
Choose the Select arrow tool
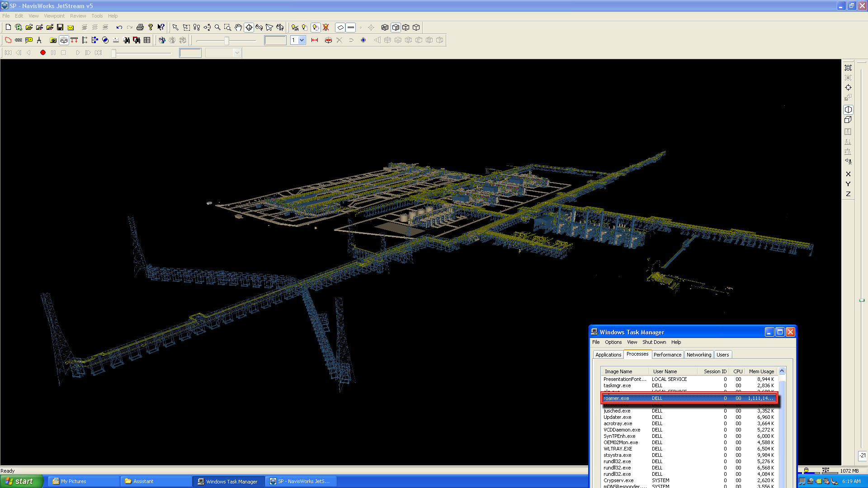pos(175,28)
